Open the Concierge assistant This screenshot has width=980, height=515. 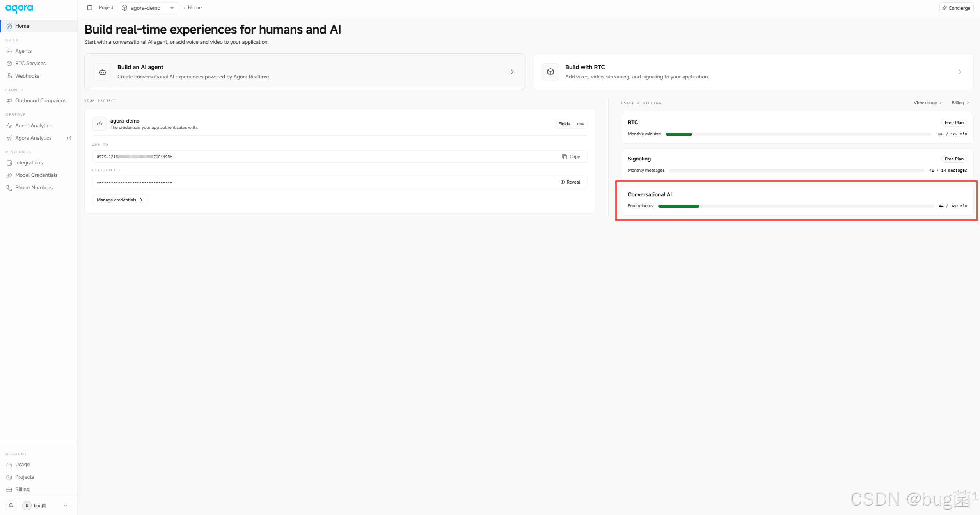point(956,8)
